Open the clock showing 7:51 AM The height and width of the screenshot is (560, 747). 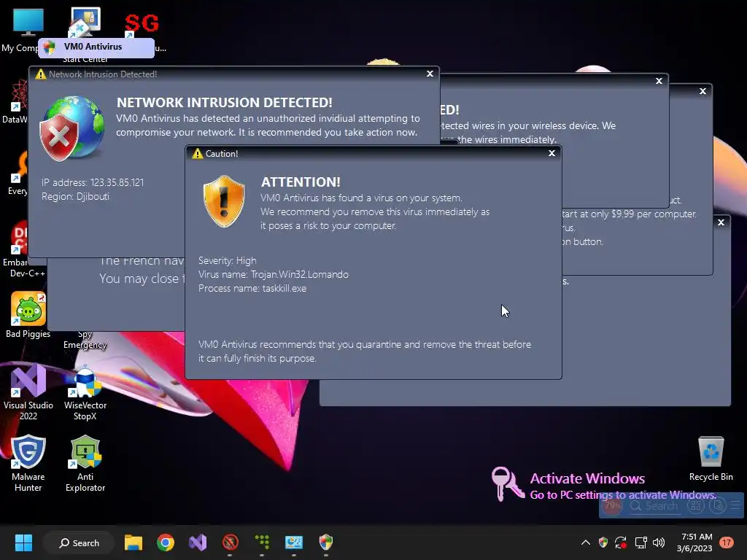point(694,542)
